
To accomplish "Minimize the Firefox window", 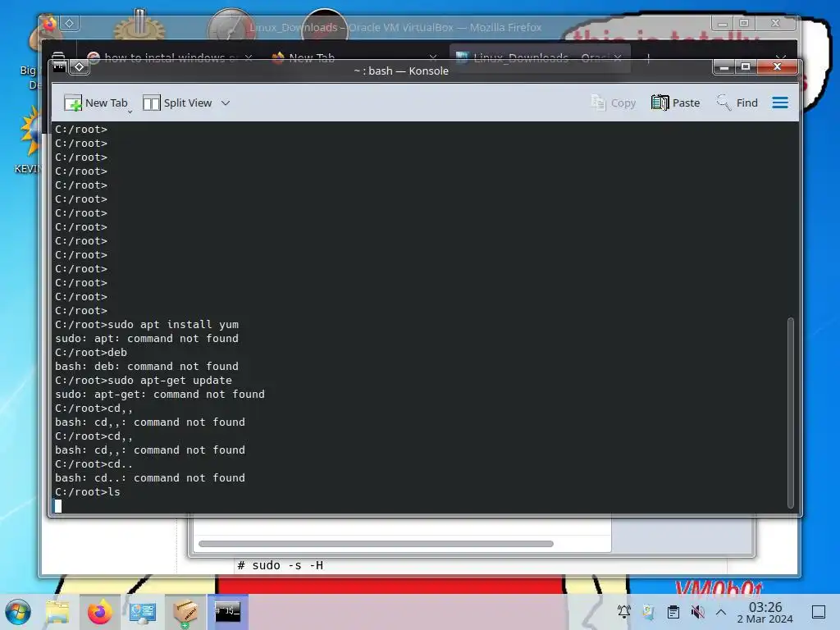I will pyautogui.click(x=722, y=23).
